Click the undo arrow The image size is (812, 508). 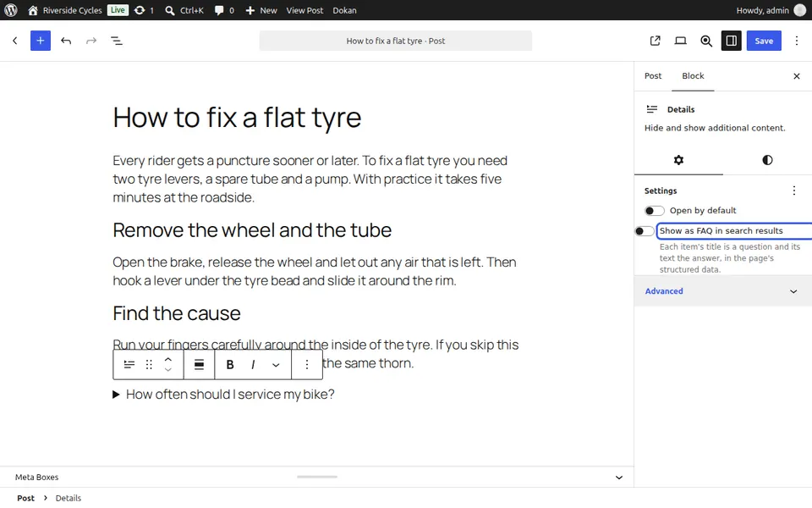[66, 41]
